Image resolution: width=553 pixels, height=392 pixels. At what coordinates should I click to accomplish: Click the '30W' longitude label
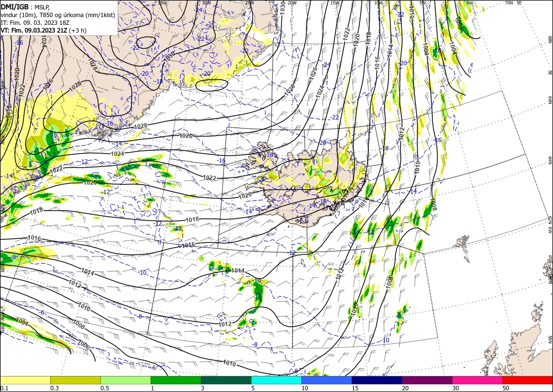click(x=207, y=3)
